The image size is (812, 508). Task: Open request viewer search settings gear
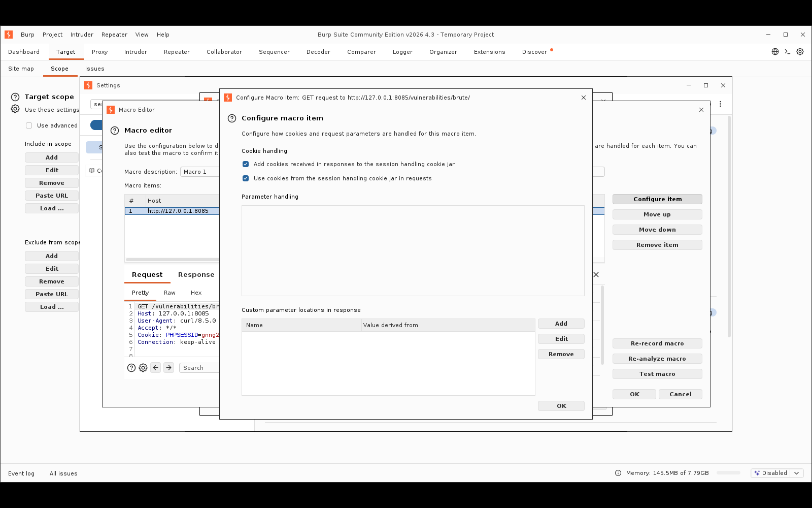click(x=143, y=368)
